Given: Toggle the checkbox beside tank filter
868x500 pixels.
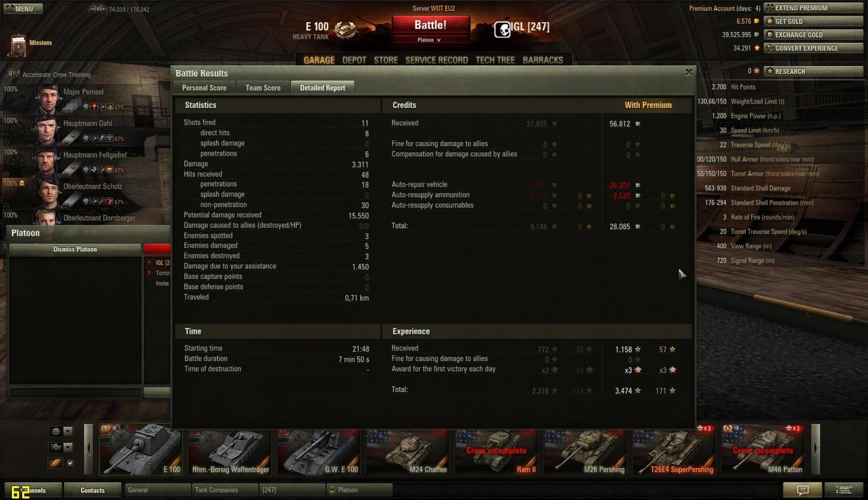Looking at the screenshot, I should (70, 463).
